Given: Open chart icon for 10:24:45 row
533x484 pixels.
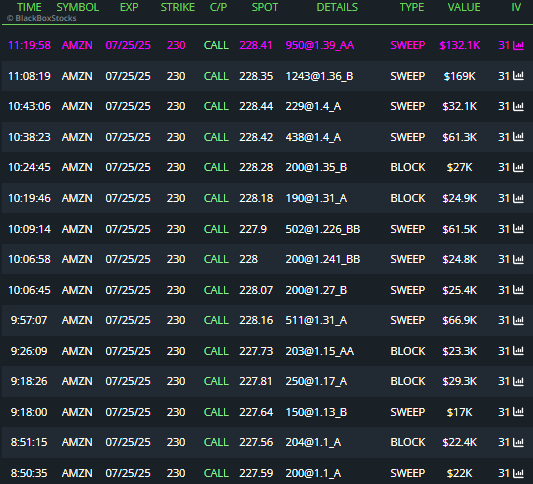Looking at the screenshot, I should point(518,167).
